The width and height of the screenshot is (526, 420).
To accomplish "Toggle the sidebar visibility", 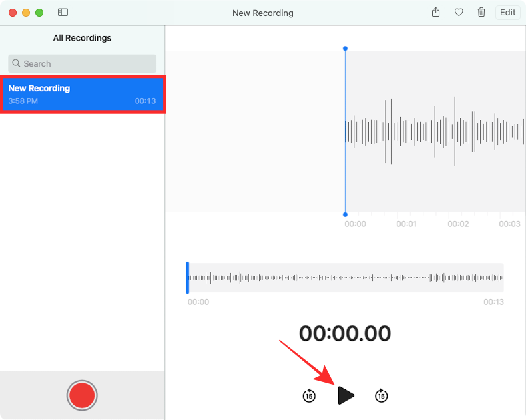I will [63, 13].
